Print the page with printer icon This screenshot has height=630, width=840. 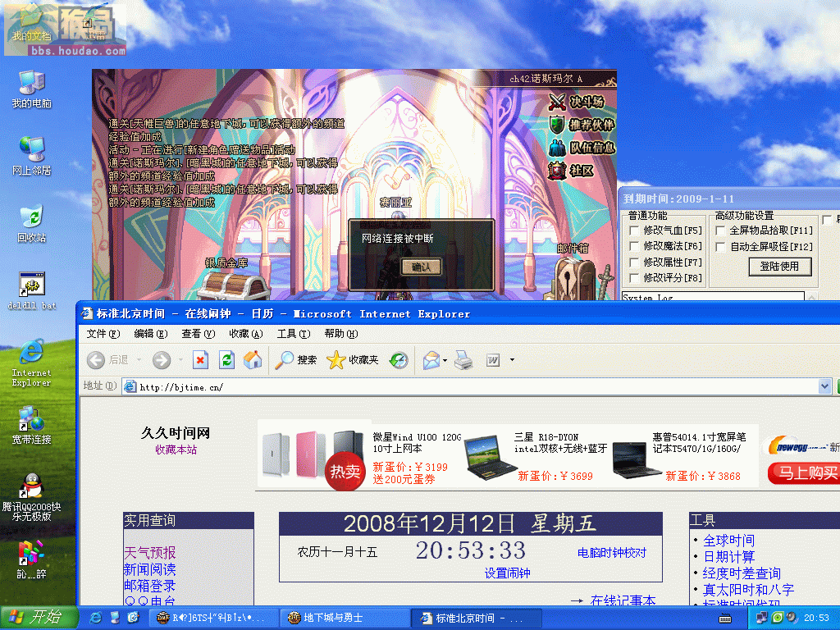pos(463,360)
